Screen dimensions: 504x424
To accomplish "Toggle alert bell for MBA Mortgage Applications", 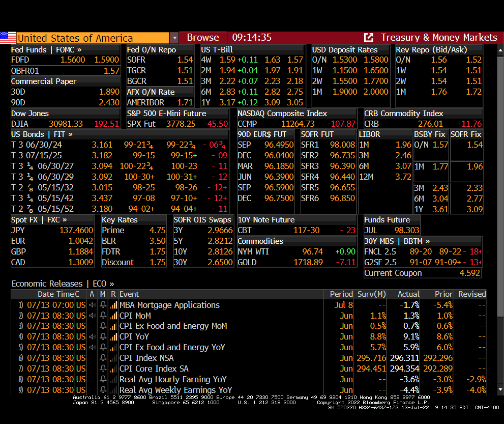I will (x=103, y=305).
